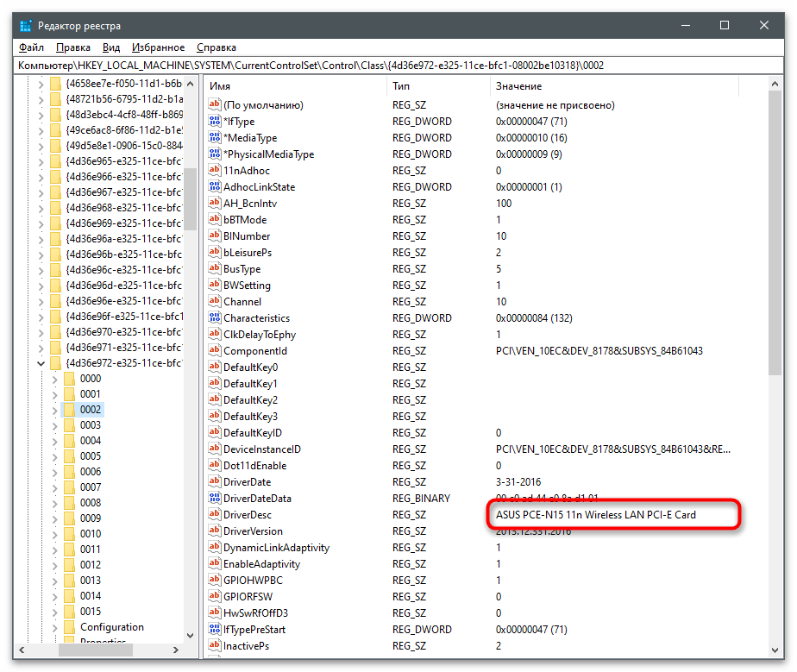The width and height of the screenshot is (797, 672).
Task: Open the Вид menu
Action: 111,47
